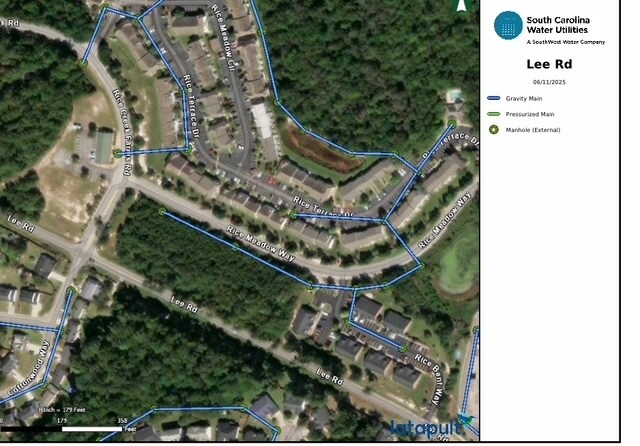
Task: Click the Lee Rd map title
Action: (x=549, y=64)
